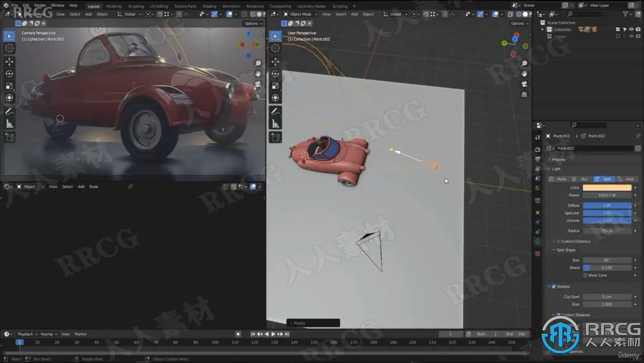The width and height of the screenshot is (644, 363).
Task: Enable the Show Cone checkbox
Action: click(x=585, y=275)
